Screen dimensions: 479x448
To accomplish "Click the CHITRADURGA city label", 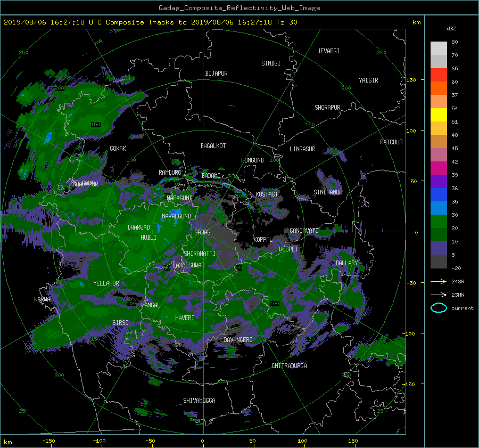I will (x=289, y=366).
